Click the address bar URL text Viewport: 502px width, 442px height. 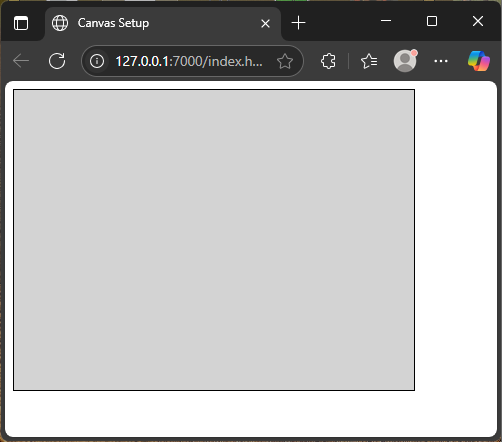189,61
